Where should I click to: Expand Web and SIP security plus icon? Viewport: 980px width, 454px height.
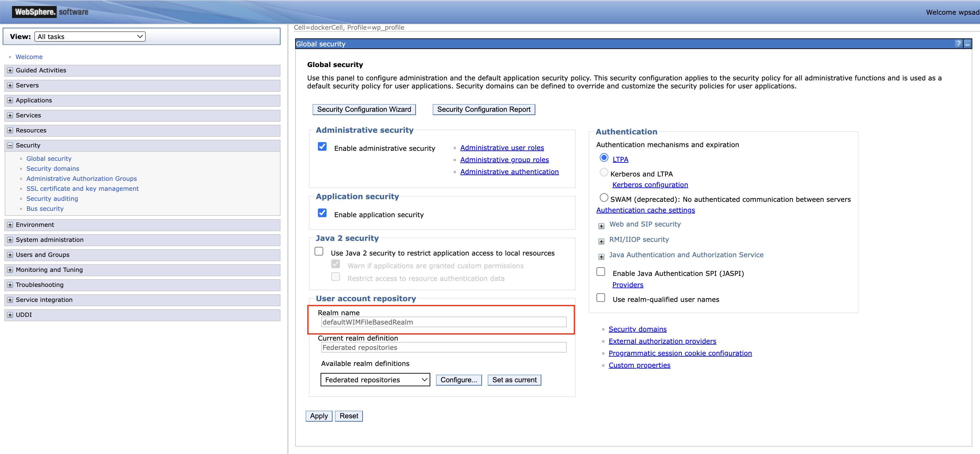coord(601,226)
